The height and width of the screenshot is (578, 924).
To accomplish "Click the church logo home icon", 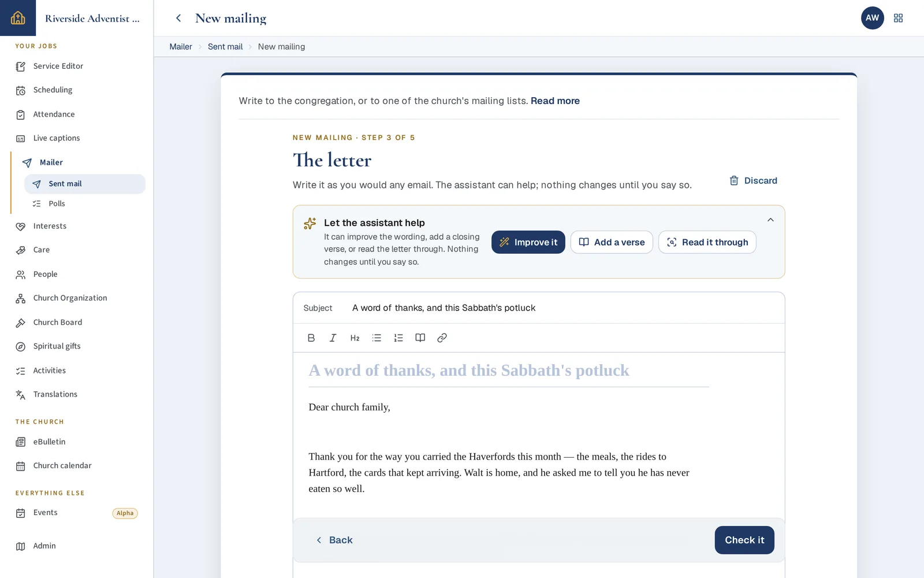I will (x=18, y=18).
